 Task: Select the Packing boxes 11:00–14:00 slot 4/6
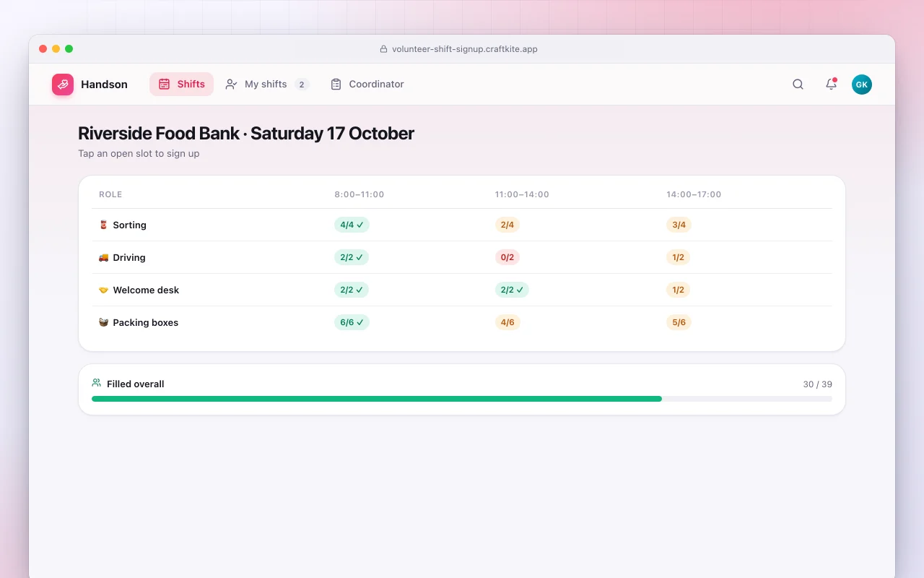click(x=507, y=322)
